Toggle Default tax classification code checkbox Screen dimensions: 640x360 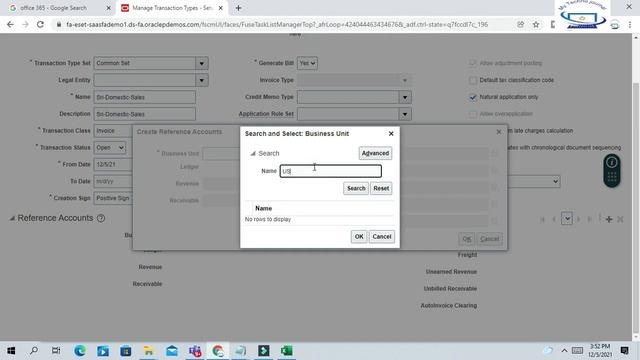(473, 80)
